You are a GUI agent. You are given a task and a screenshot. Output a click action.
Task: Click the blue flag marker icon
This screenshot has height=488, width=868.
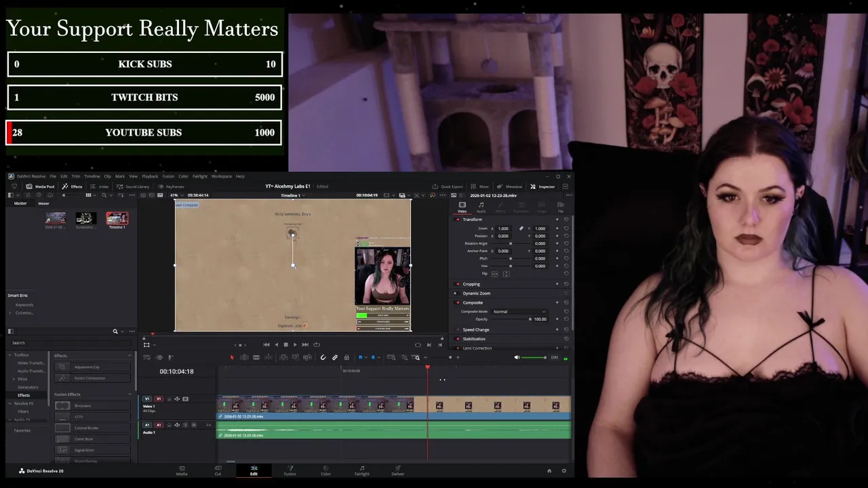[361, 358]
